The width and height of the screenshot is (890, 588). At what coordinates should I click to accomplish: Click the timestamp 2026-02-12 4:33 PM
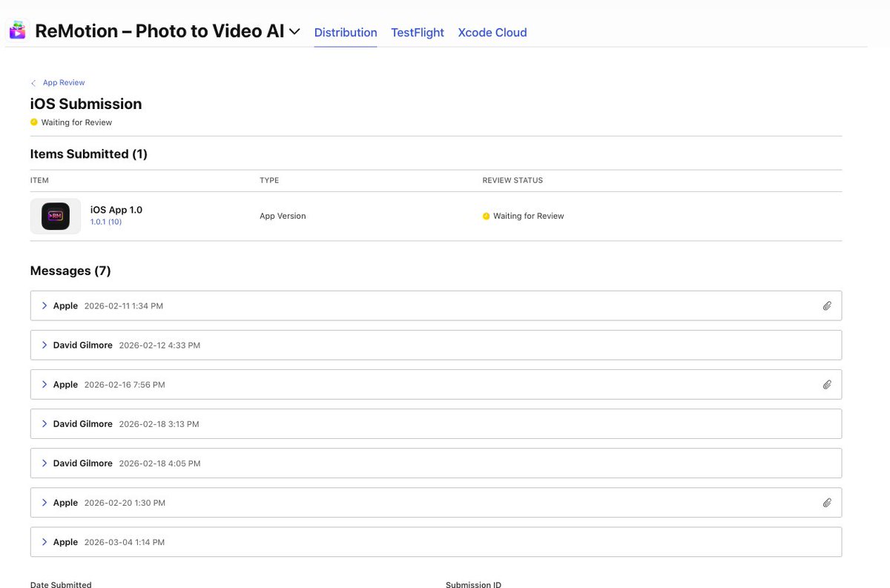click(x=159, y=346)
